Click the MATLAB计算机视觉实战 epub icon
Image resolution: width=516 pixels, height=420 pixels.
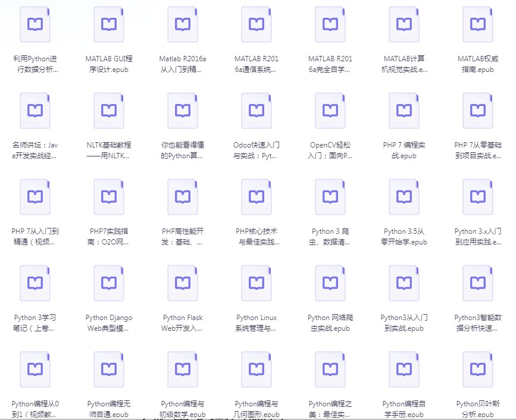click(404, 24)
